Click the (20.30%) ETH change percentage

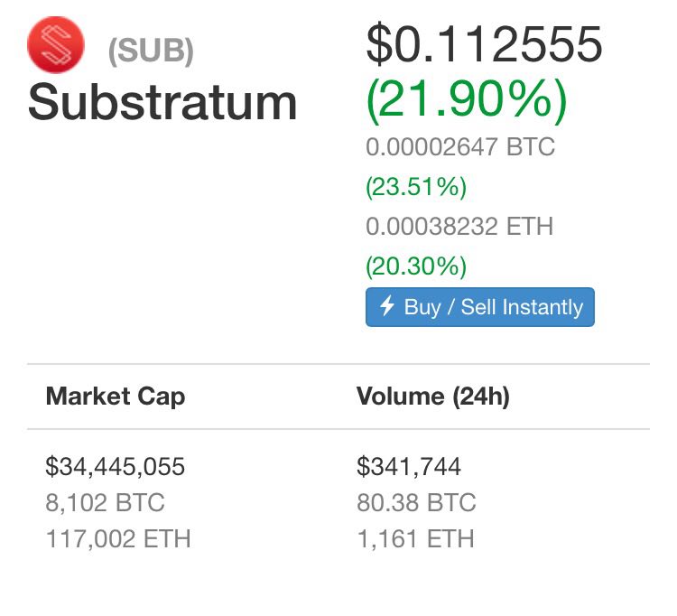(x=416, y=266)
